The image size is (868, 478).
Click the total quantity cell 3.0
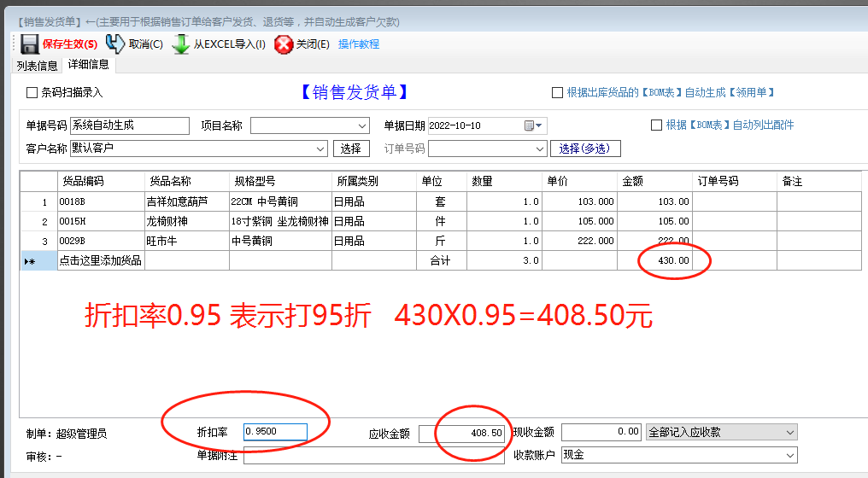504,260
